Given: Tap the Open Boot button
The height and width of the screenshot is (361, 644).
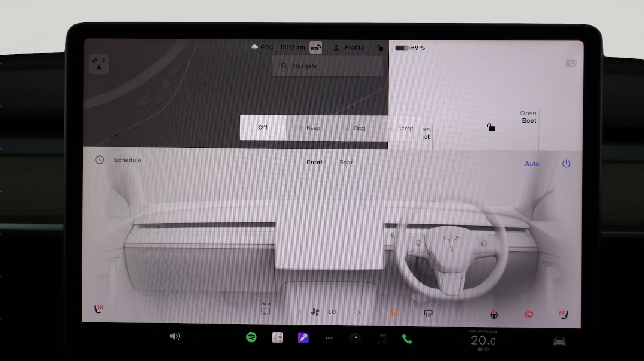Looking at the screenshot, I should (528, 117).
